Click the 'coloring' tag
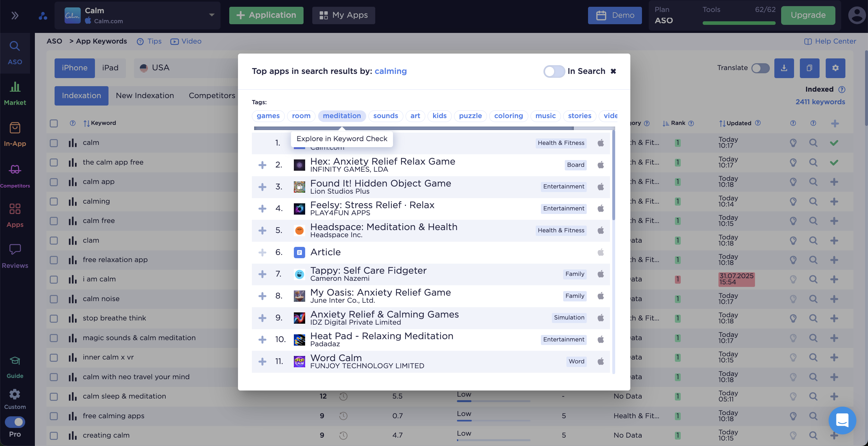Image resolution: width=868 pixels, height=446 pixels. point(508,116)
